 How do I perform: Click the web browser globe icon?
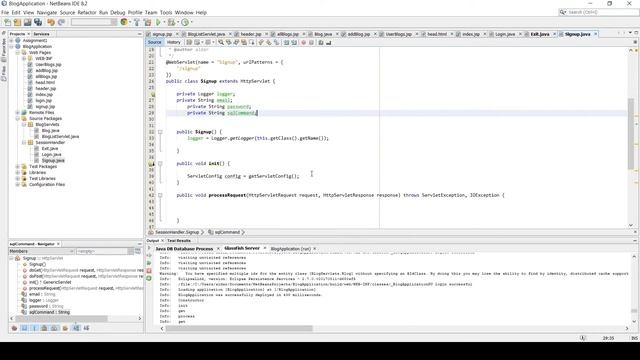(x=124, y=22)
